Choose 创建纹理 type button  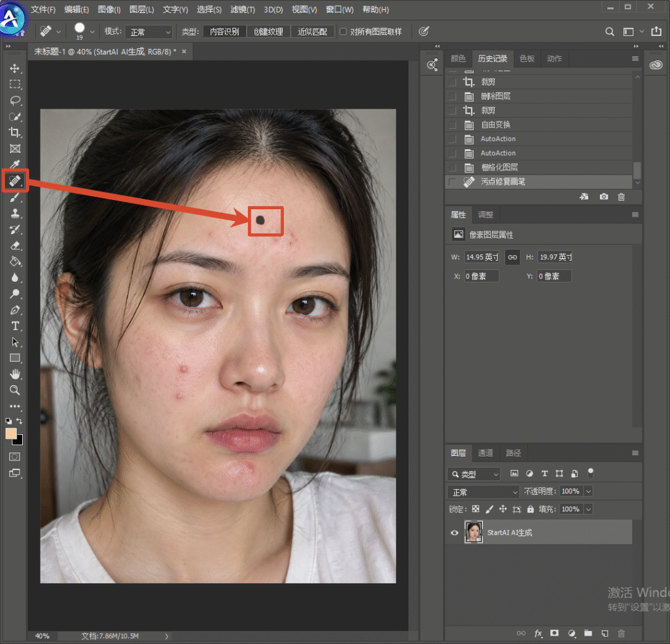click(x=268, y=31)
